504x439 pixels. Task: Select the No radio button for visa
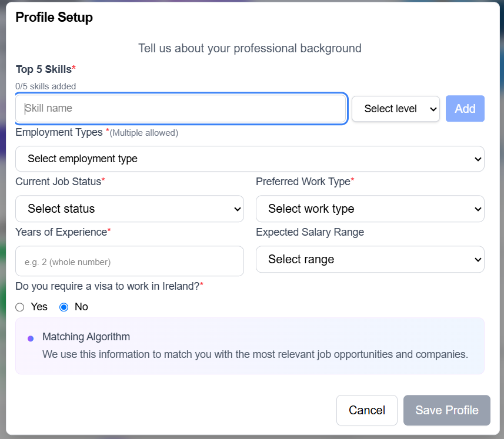64,307
